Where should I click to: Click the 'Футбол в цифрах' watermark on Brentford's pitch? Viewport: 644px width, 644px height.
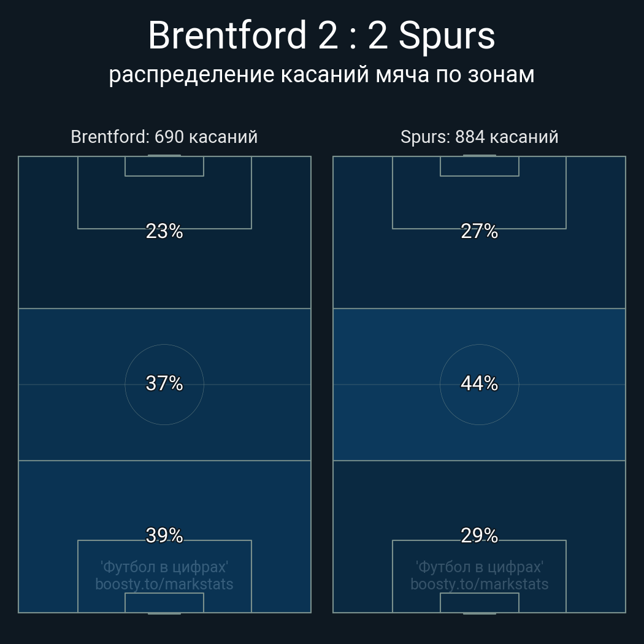tap(164, 567)
